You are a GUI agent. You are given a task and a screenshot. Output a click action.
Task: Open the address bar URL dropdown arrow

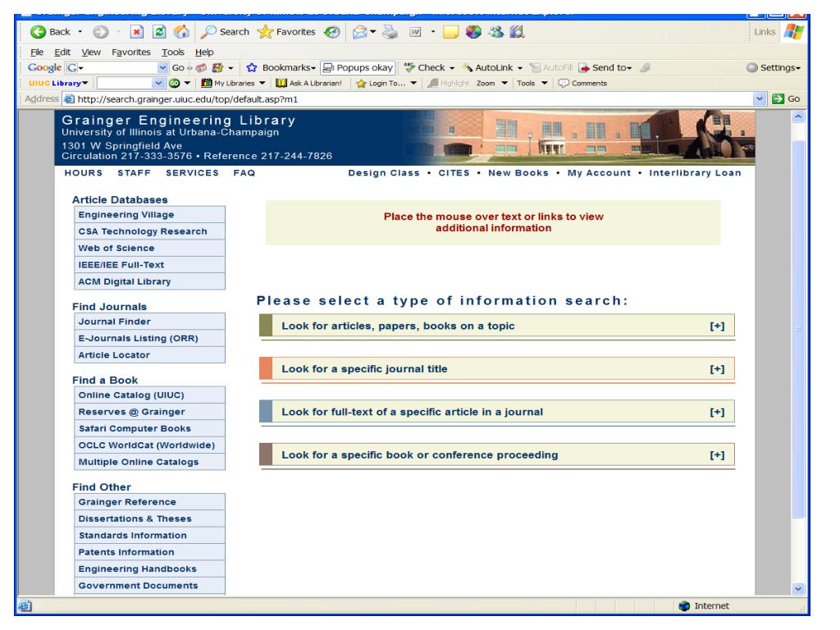(759, 98)
